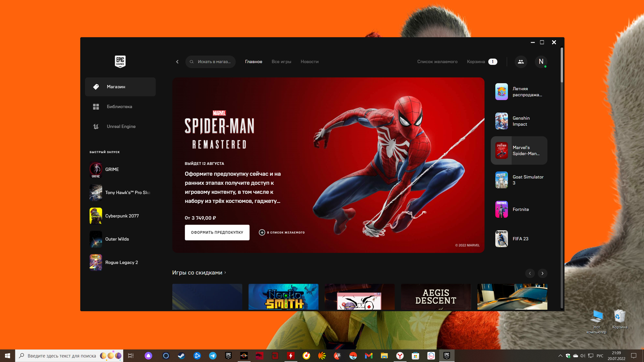Select Marvel's Spider-Man in the carousel list

519,151
